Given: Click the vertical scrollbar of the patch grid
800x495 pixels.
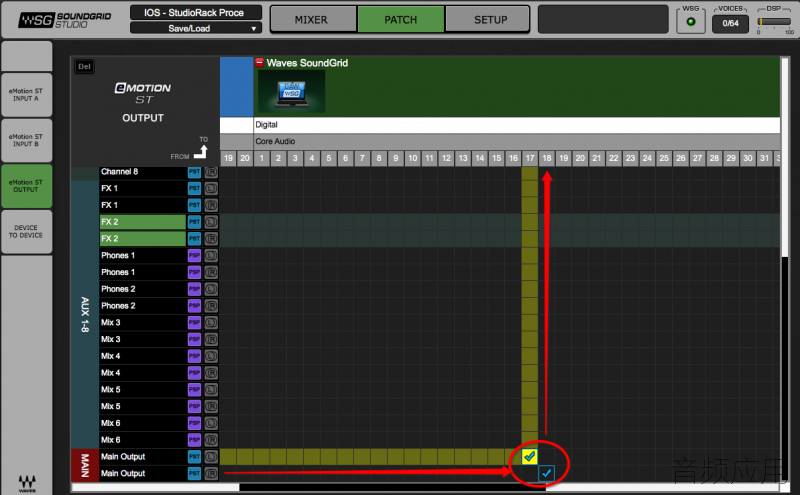Looking at the screenshot, I should (x=785, y=269).
